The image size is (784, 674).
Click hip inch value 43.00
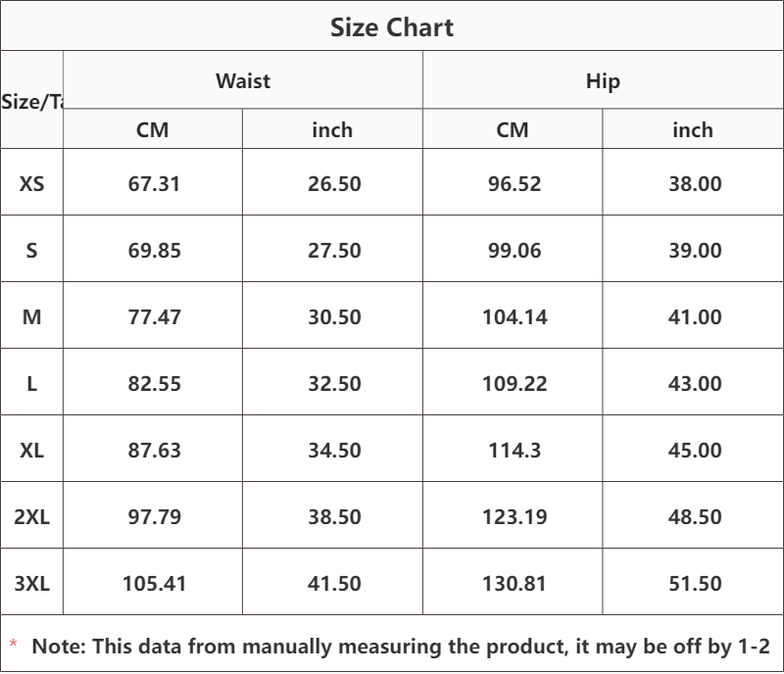click(695, 383)
